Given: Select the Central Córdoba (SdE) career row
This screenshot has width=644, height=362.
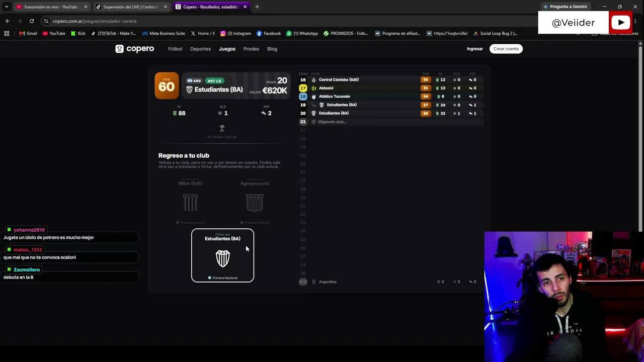Looking at the screenshot, I should click(x=390, y=79).
